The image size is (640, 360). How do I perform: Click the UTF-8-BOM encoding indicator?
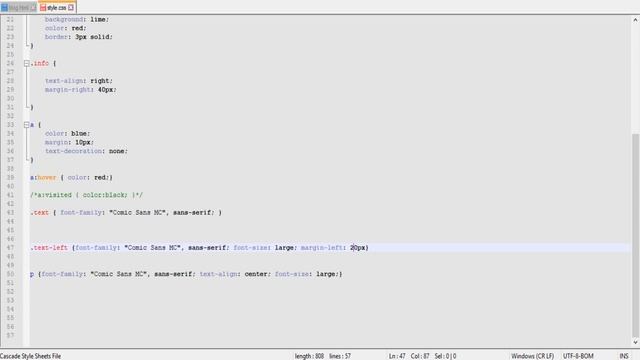click(578, 356)
